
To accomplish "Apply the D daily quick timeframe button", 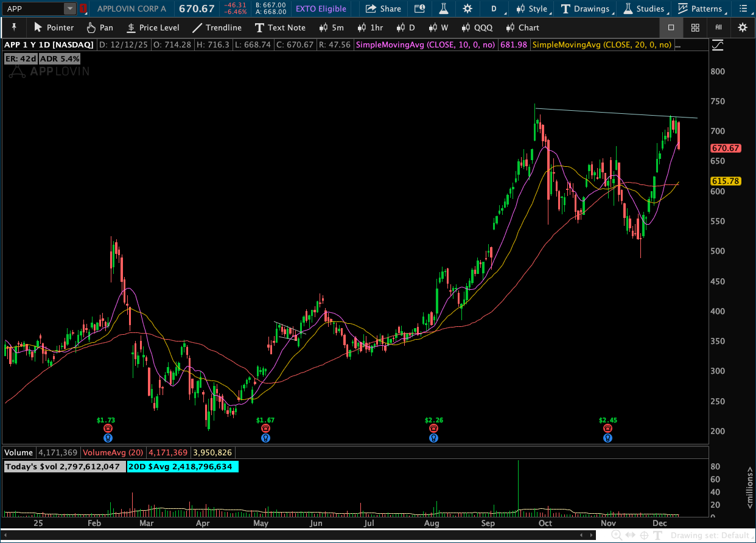I will pos(405,27).
